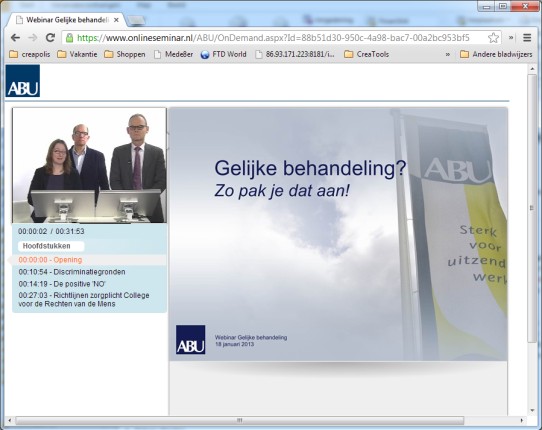Viewport: 542px width, 430px height.
Task: Open the Shoppen bookmark folder
Action: click(x=125, y=54)
